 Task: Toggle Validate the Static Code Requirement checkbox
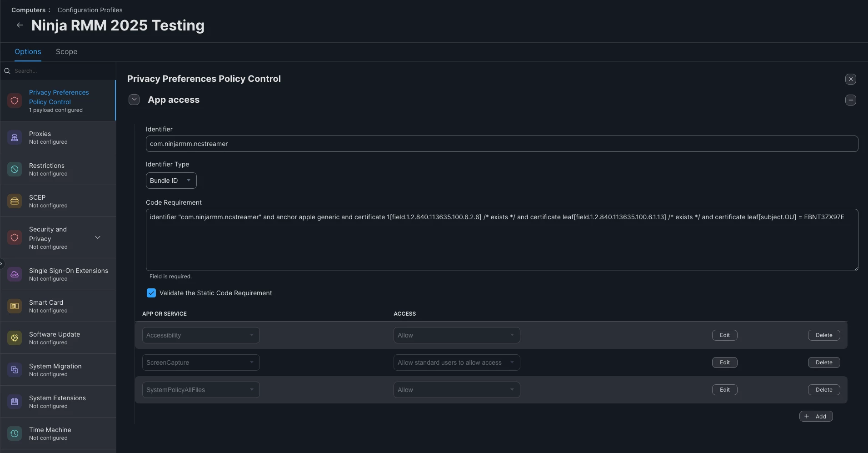pos(151,293)
